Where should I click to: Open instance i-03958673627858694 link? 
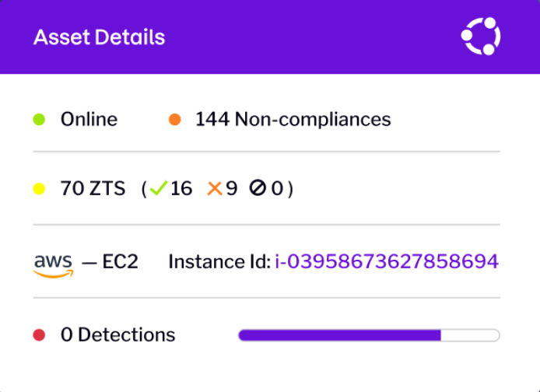click(387, 261)
